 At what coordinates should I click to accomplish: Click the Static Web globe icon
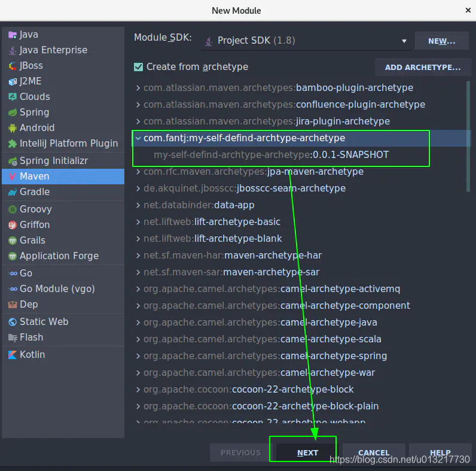click(13, 322)
